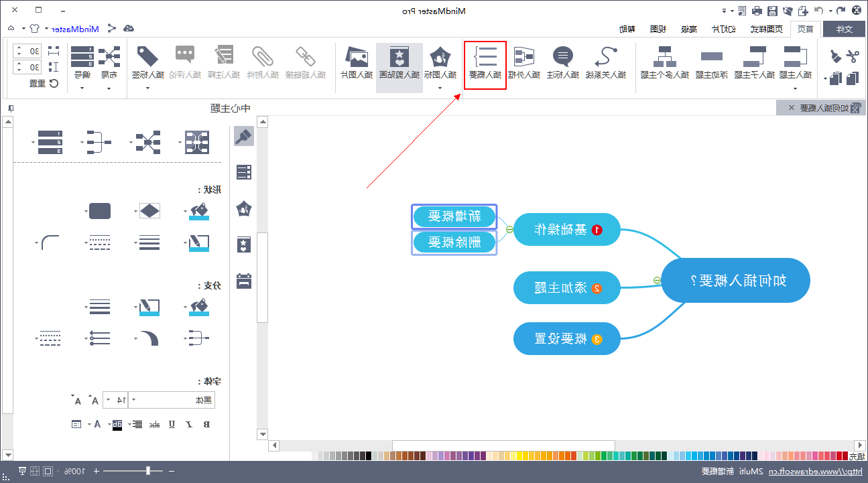Click the Numbering (编号) ribbon icon
Image resolution: width=868 pixels, height=483 pixels.
(x=82, y=56)
